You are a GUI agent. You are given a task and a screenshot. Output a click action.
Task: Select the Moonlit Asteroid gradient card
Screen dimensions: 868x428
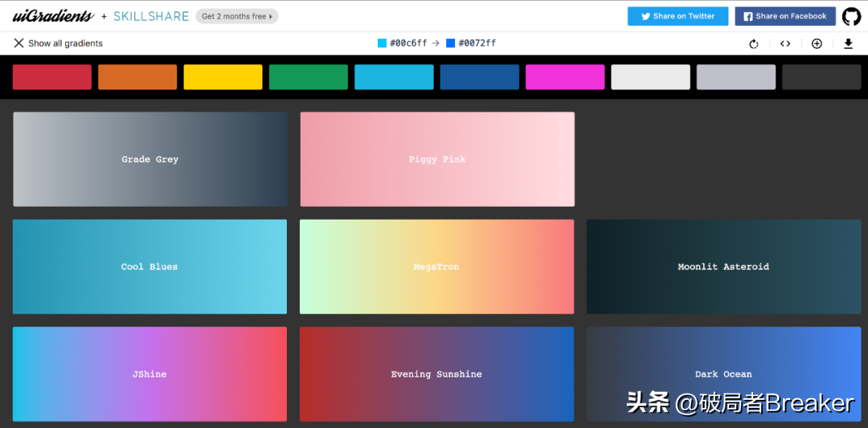[723, 266]
